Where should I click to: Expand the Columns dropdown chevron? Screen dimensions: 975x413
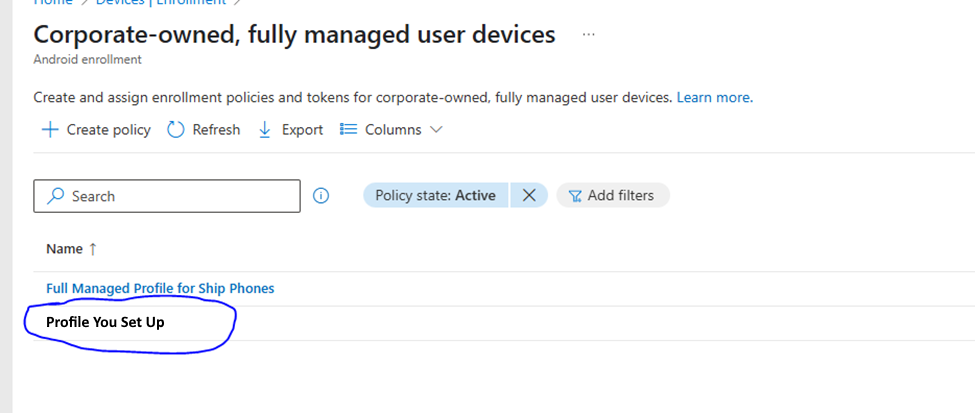coord(436,130)
